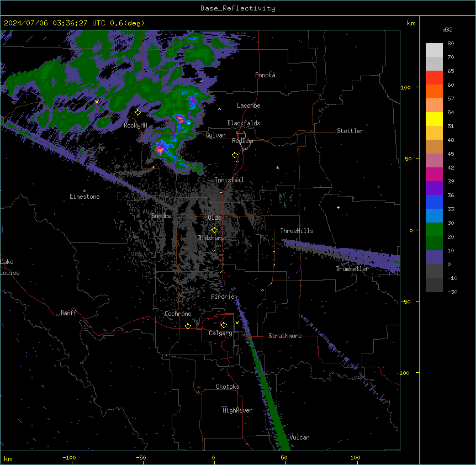
Task: Click the Cochrane label
Action: 178,314
